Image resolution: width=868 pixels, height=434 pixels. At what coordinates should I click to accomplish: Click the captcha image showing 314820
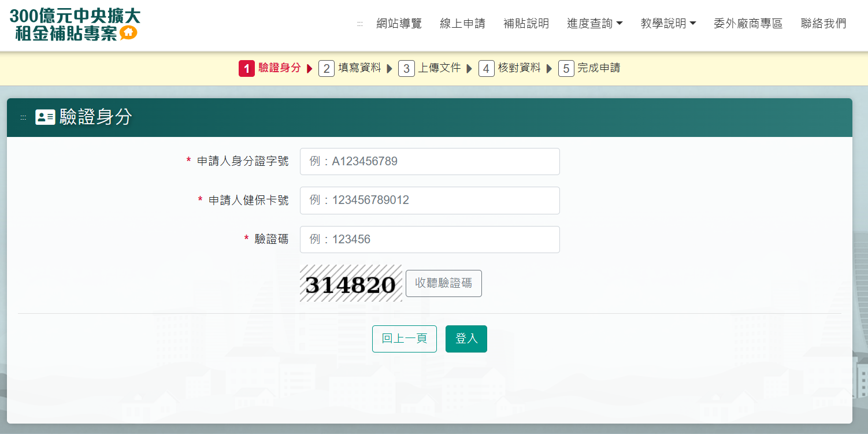coord(351,284)
